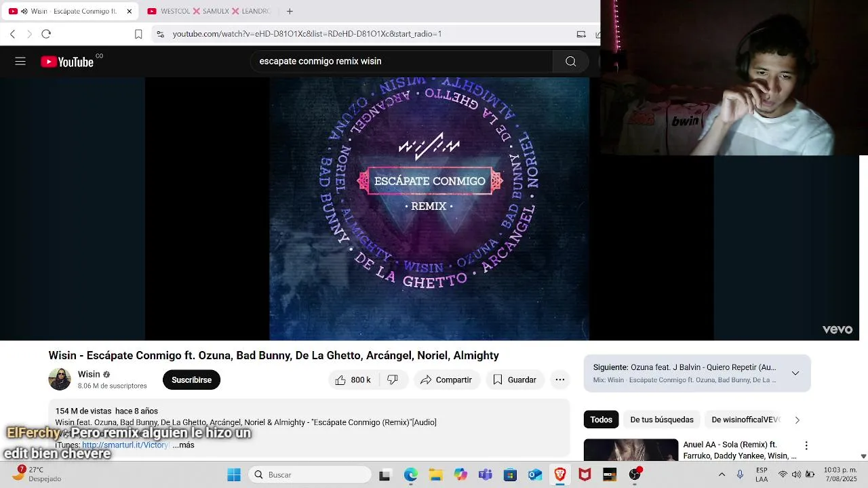The image size is (868, 488).
Task: Open the network volume battery quick settings
Action: [x=796, y=474]
